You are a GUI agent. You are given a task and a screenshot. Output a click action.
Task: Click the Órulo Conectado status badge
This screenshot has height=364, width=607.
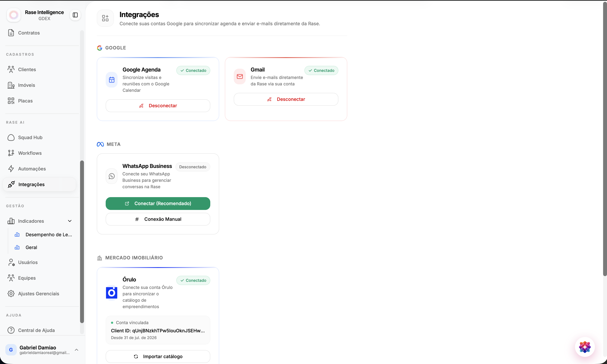point(193,280)
